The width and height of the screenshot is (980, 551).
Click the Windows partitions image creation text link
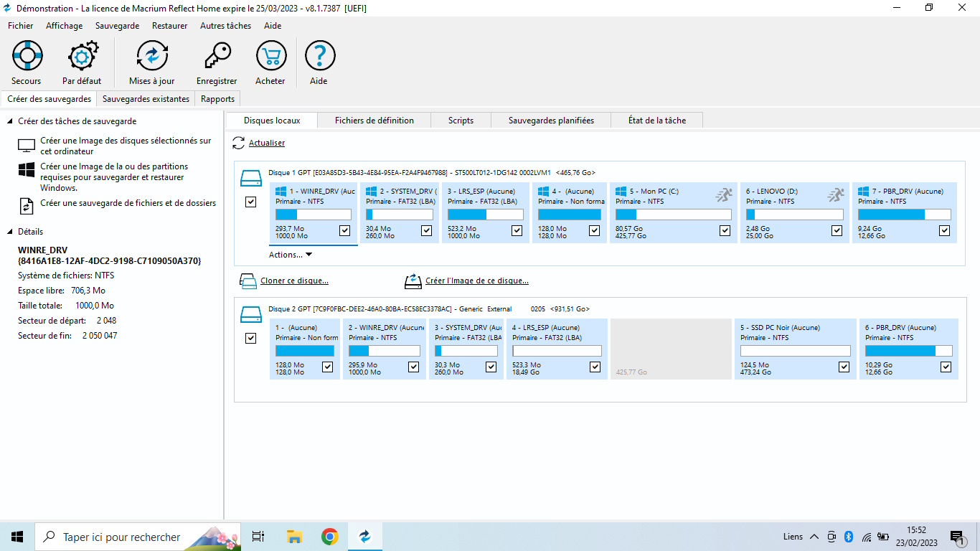click(x=113, y=177)
